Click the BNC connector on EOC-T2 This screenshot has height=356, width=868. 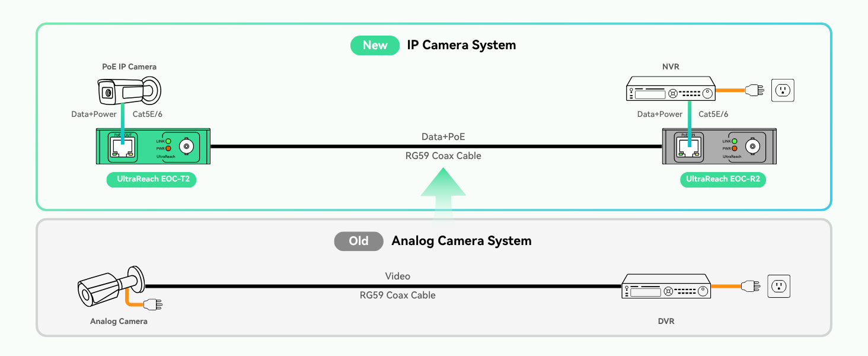(x=187, y=146)
